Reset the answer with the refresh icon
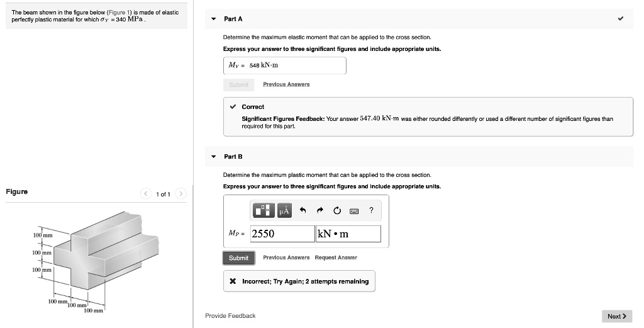644x328 pixels. (336, 211)
